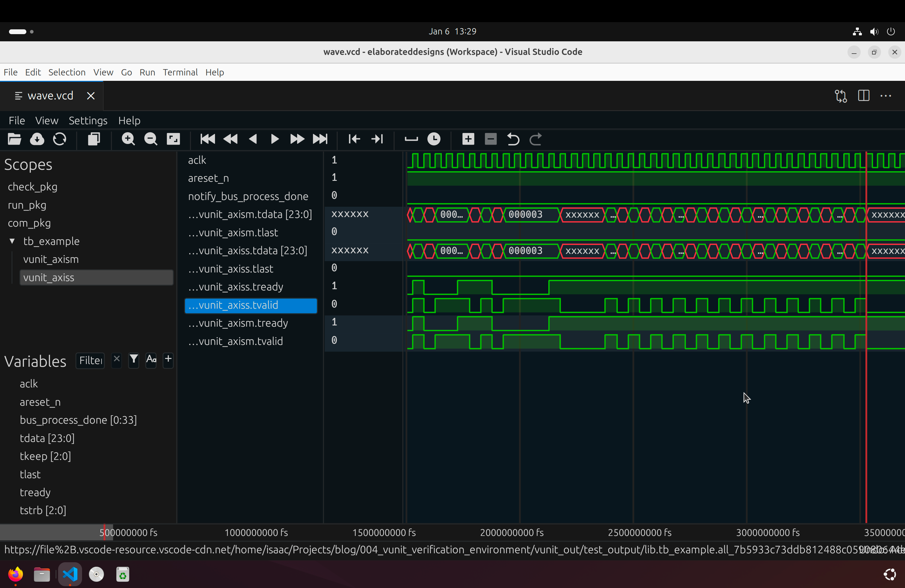
Task: Open the VS Code Selection menu
Action: [x=67, y=72]
